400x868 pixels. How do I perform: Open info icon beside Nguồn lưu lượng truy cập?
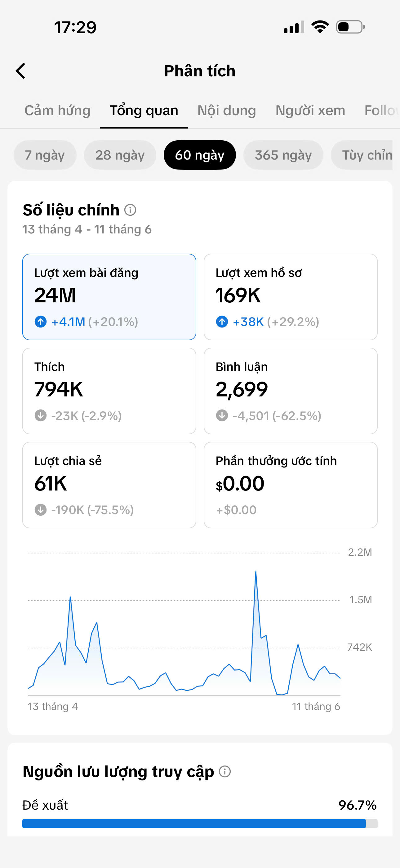coord(225,771)
